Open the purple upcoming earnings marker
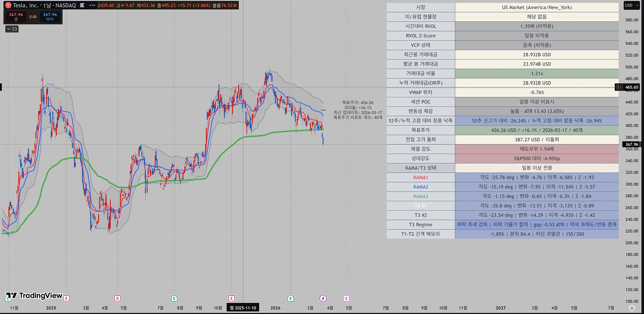644x314 pixels. coord(346,298)
